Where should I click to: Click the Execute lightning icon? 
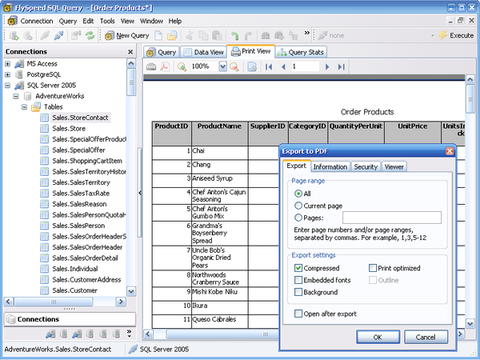click(x=443, y=35)
